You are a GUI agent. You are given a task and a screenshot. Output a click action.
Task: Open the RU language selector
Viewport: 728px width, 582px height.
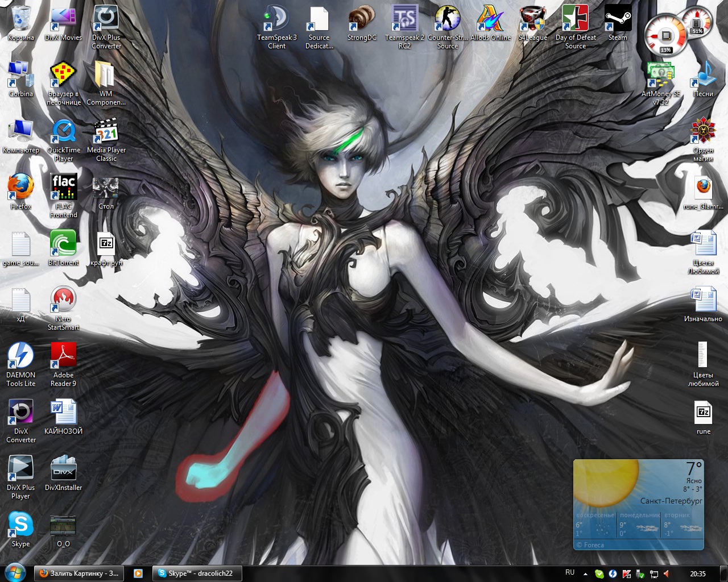pyautogui.click(x=570, y=573)
